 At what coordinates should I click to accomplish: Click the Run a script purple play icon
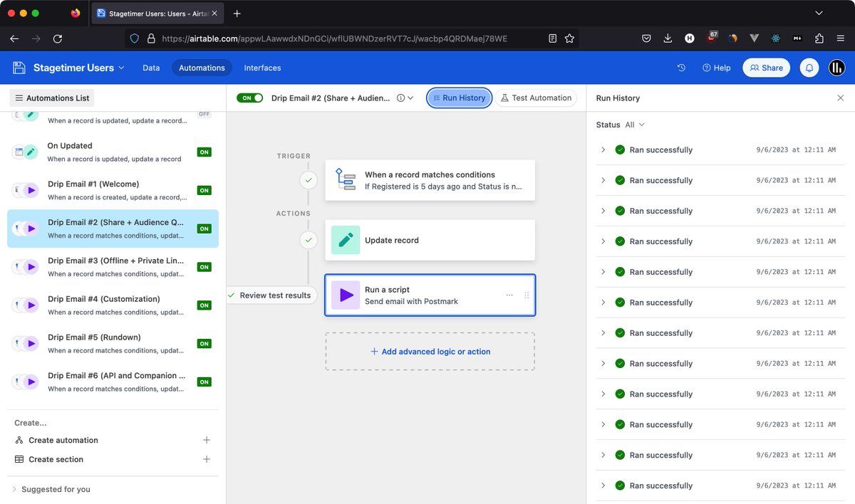tap(346, 295)
